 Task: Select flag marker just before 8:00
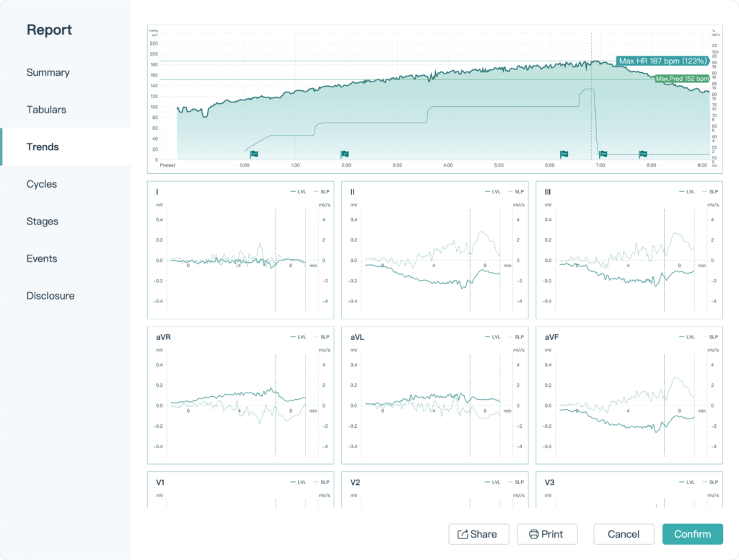click(643, 154)
